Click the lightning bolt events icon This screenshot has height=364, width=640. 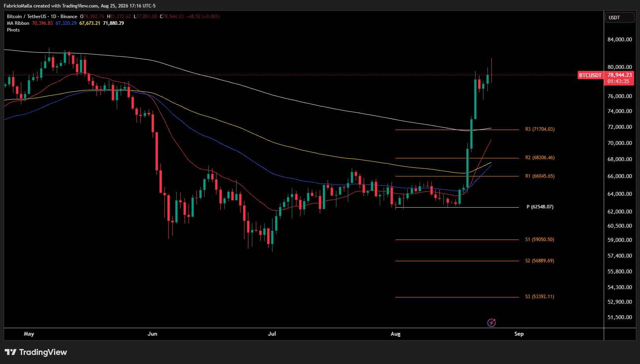click(491, 323)
